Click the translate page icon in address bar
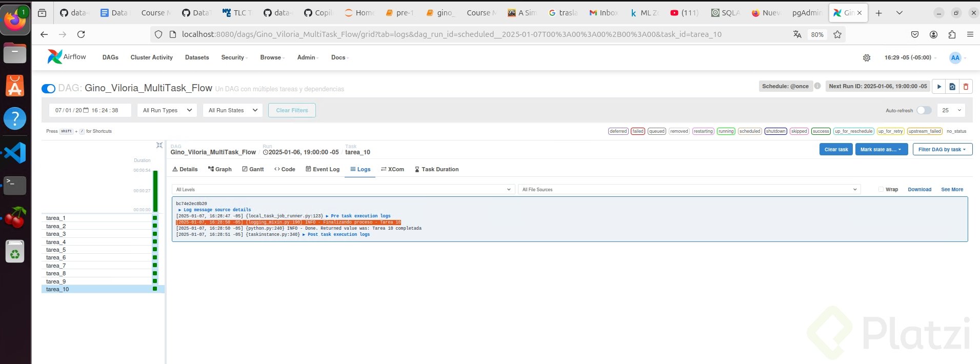Viewport: 980px width, 364px height. [x=797, y=34]
